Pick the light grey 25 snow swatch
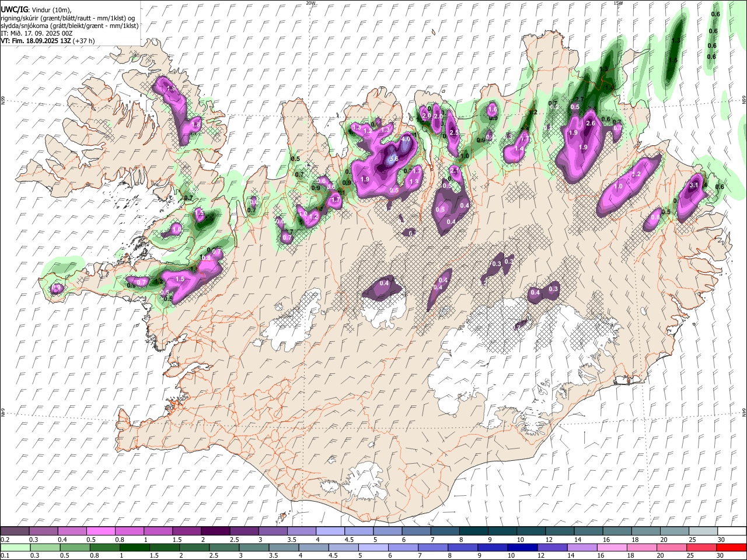Viewport: 747px width, 560px height. click(x=703, y=531)
